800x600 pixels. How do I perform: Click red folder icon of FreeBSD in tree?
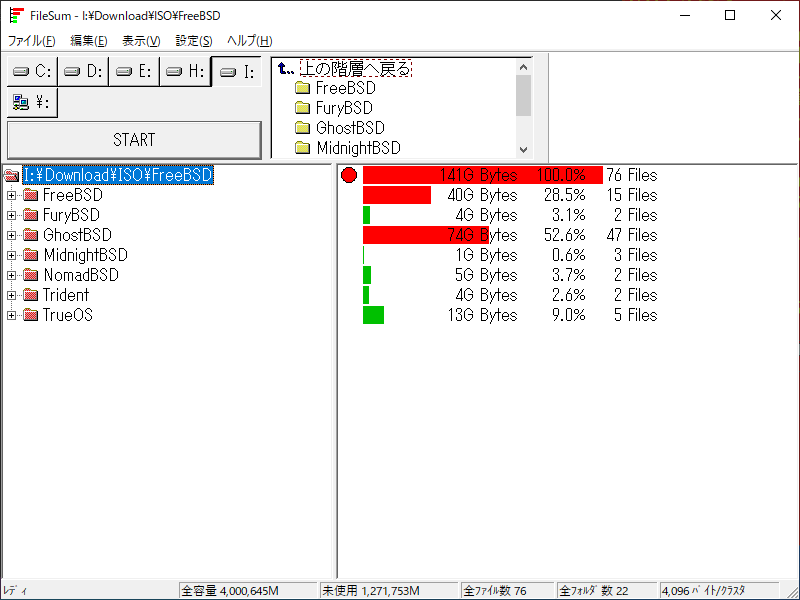31,195
